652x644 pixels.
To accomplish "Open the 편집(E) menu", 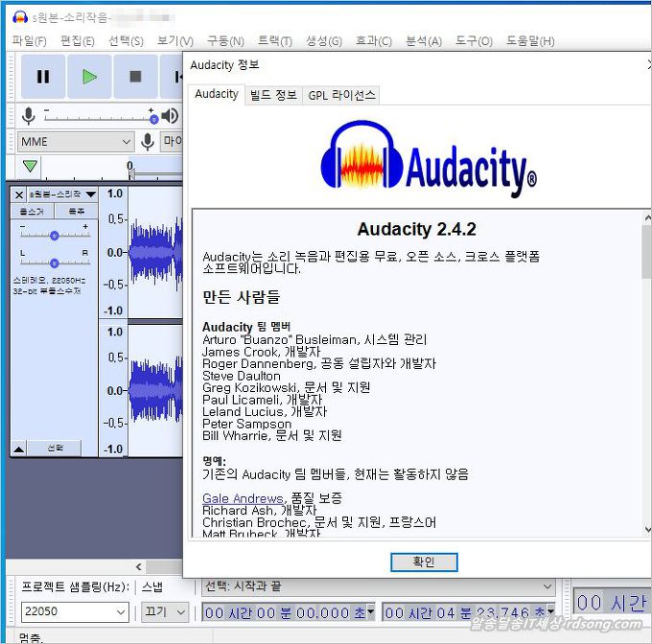I will pyautogui.click(x=78, y=40).
